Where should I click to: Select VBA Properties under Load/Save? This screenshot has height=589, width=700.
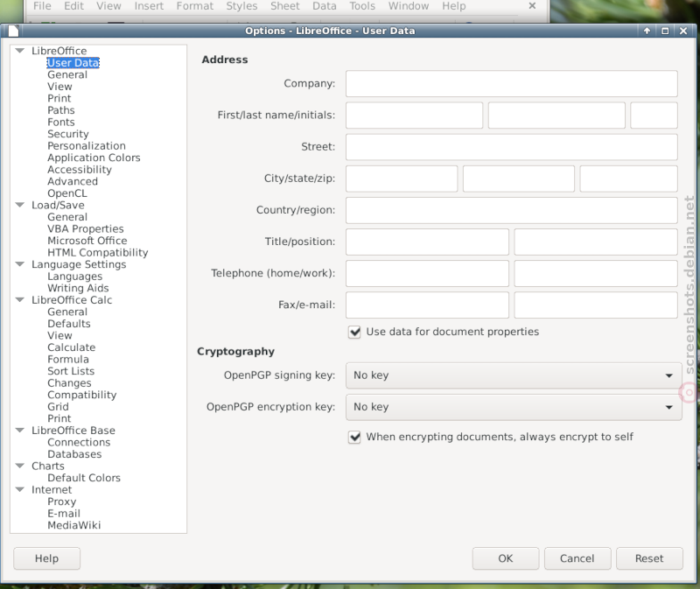[86, 228]
